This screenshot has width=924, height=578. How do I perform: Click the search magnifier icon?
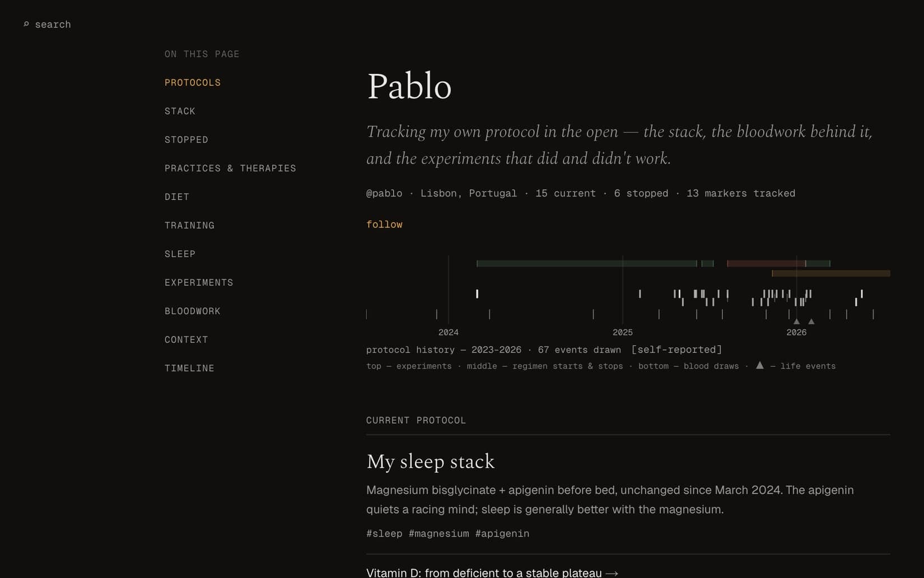26,24
